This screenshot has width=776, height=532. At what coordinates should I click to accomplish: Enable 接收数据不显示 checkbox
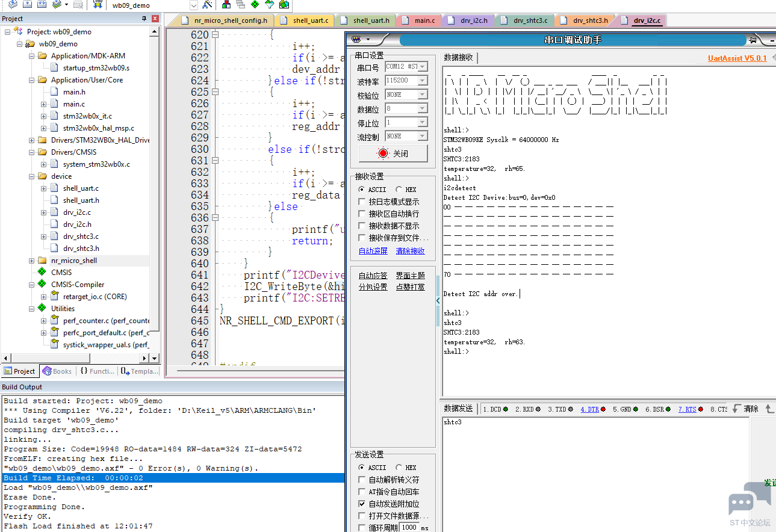[362, 226]
